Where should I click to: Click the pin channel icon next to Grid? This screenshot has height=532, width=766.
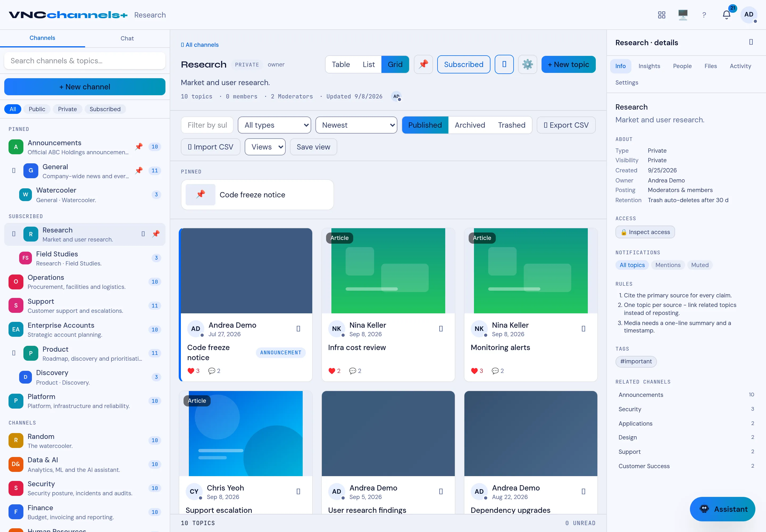coord(423,64)
